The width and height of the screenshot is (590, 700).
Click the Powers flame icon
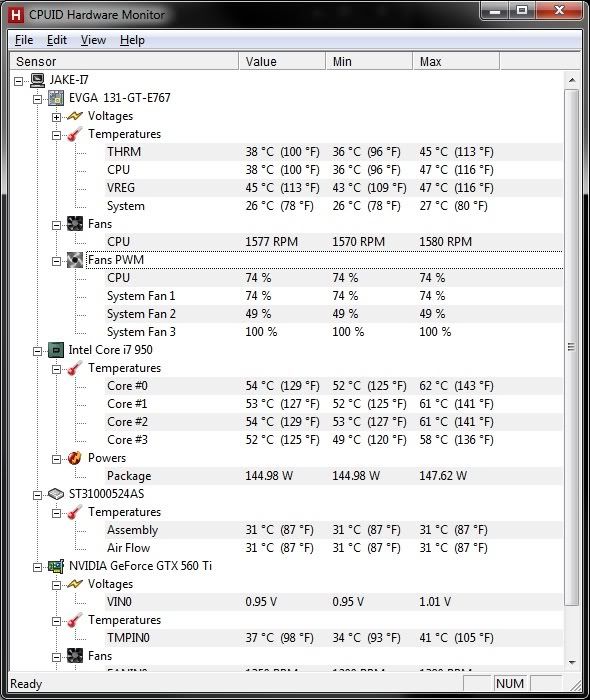(75, 458)
